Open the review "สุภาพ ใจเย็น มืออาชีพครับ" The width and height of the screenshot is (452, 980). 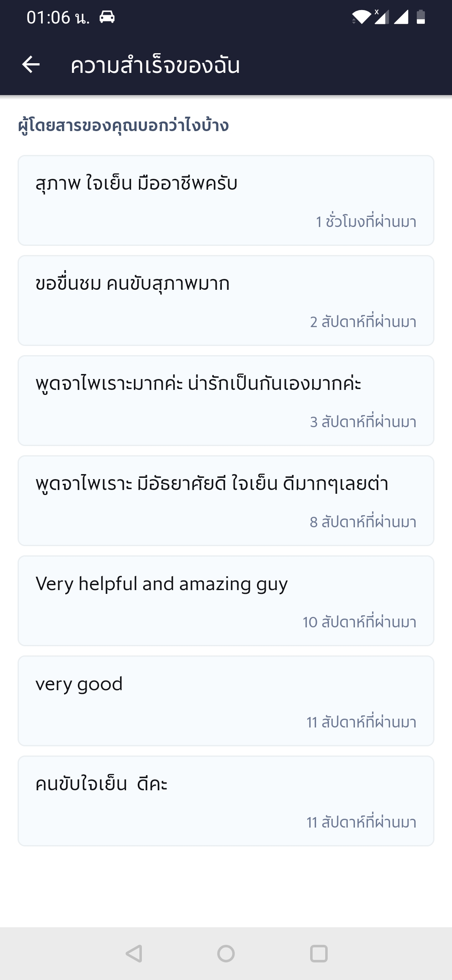(226, 200)
